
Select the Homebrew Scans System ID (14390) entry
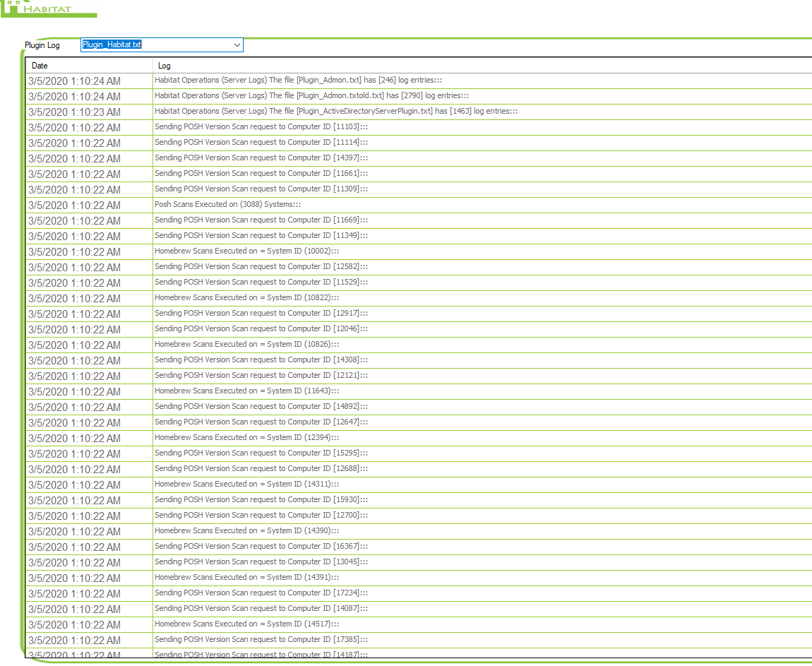point(246,531)
